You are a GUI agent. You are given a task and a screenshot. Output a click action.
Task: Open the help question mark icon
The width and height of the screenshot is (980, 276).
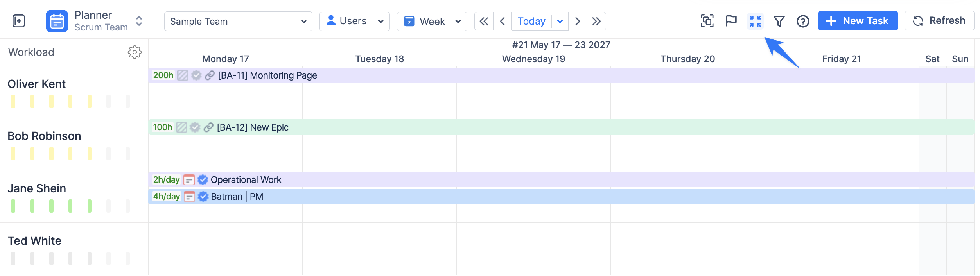(803, 21)
